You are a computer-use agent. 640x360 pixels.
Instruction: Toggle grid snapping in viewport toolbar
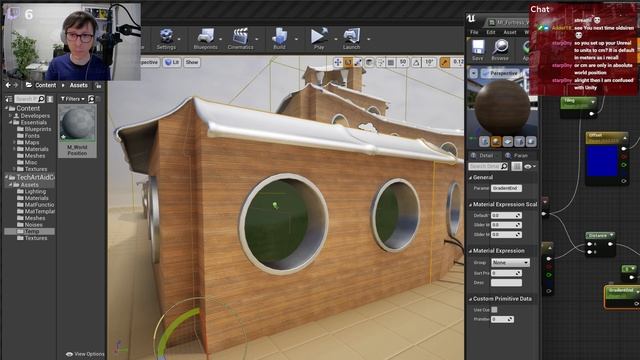tap(391, 62)
